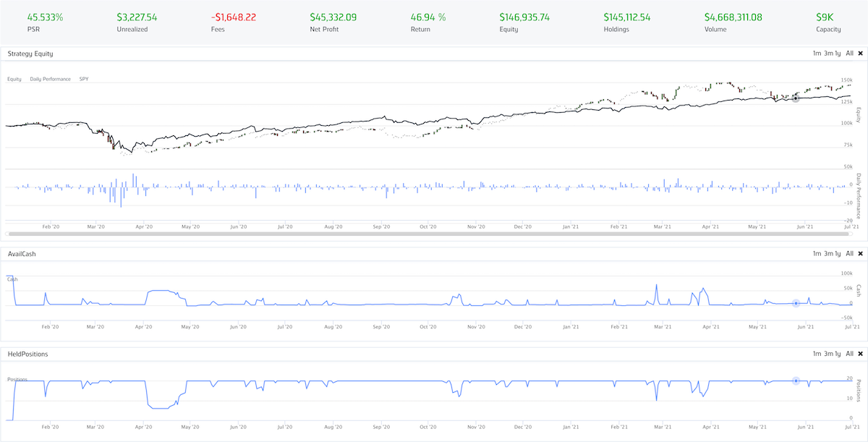Set AvailCash chart range to 1m
The width and height of the screenshot is (868, 442).
point(817,254)
